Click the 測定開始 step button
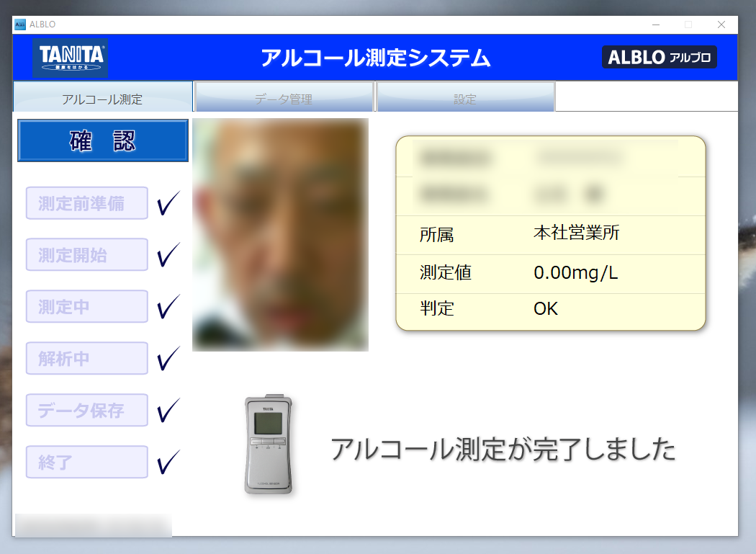The image size is (756, 554). tap(86, 255)
